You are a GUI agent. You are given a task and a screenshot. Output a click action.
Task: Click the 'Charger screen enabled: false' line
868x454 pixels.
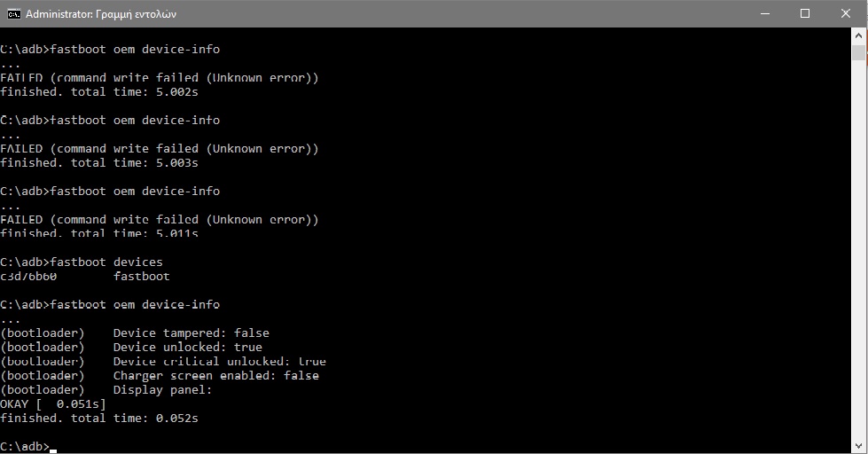pyautogui.click(x=215, y=376)
